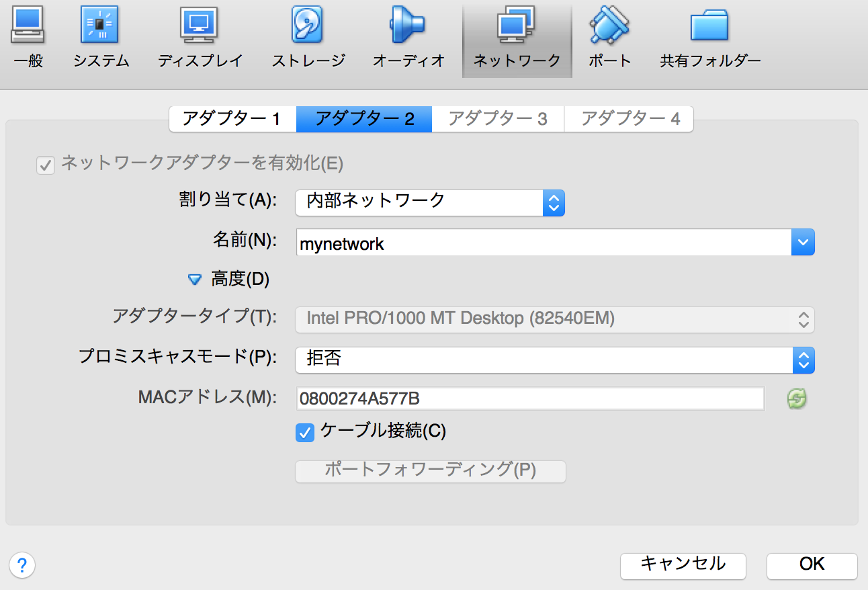The height and width of the screenshot is (590, 868).
Task: Toggle the ケーブル接続 (Cable Connected) checkbox
Action: click(305, 432)
